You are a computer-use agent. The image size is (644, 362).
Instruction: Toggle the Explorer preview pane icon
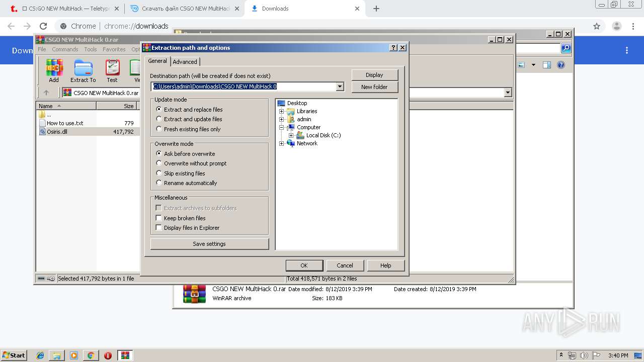(x=547, y=65)
